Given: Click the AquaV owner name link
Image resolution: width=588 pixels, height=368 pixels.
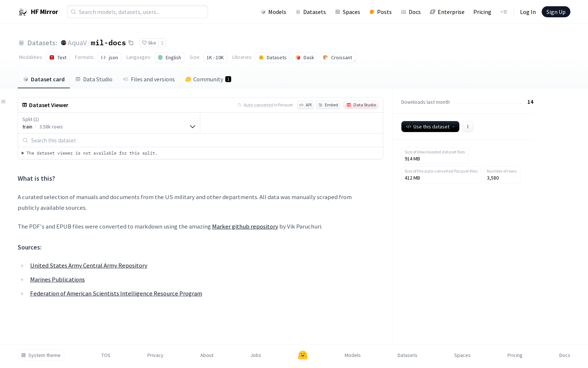Looking at the screenshot, I should [77, 43].
